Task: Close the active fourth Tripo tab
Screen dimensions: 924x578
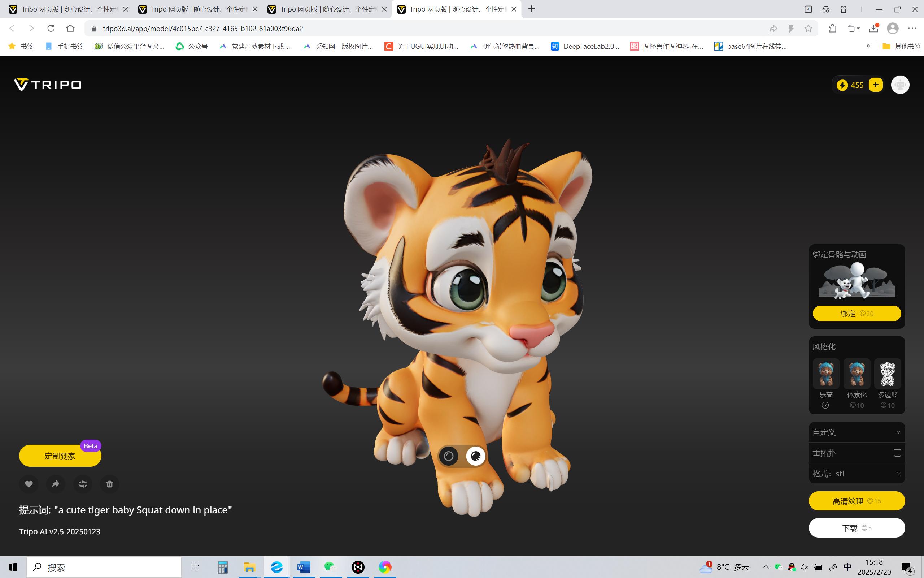Action: (x=514, y=9)
